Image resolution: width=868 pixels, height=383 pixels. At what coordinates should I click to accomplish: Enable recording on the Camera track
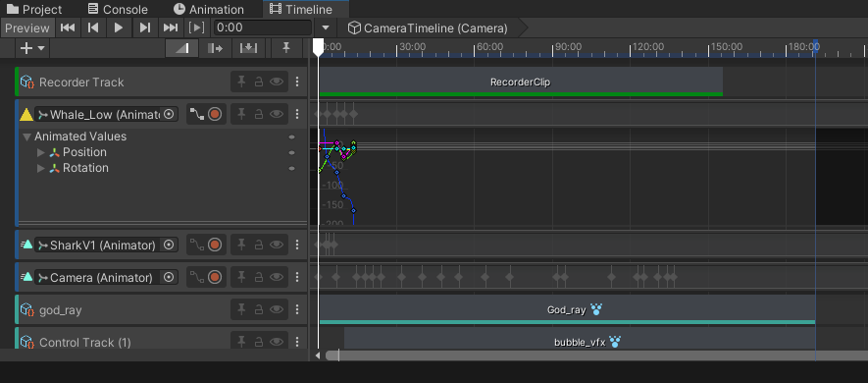(x=215, y=277)
